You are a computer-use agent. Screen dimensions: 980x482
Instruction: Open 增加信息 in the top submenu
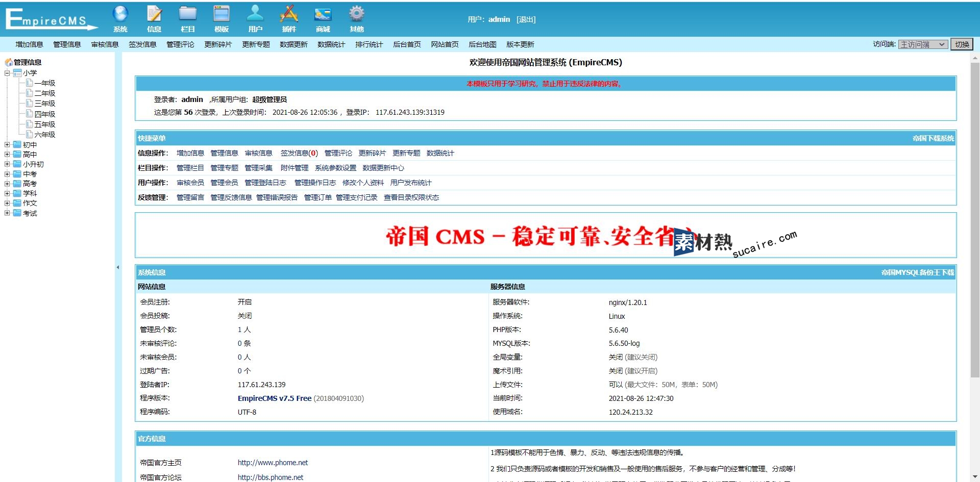click(x=29, y=44)
